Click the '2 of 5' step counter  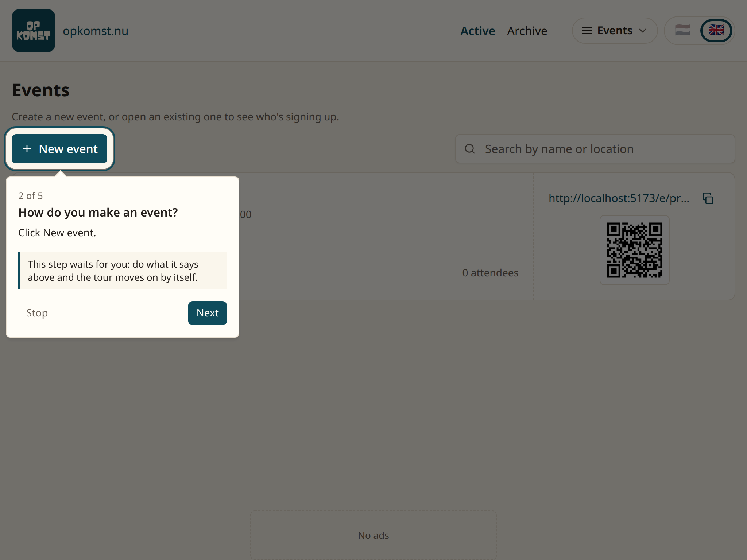31,196
